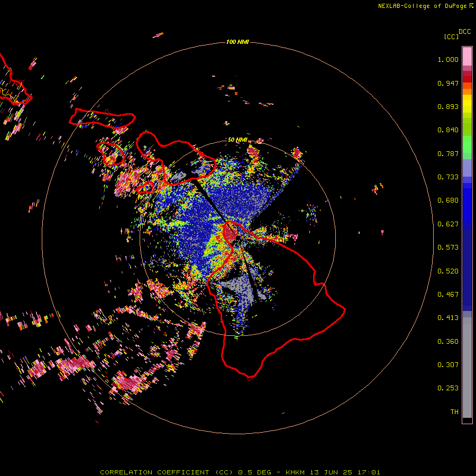Viewport: 476px width, 476px height.
Task: Click the TH threshold label
Action: click(x=454, y=412)
